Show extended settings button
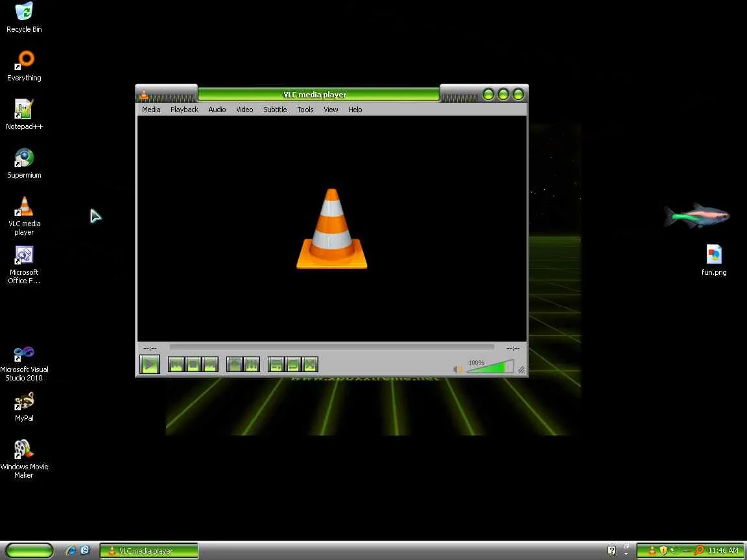747x560 pixels. coord(252,365)
